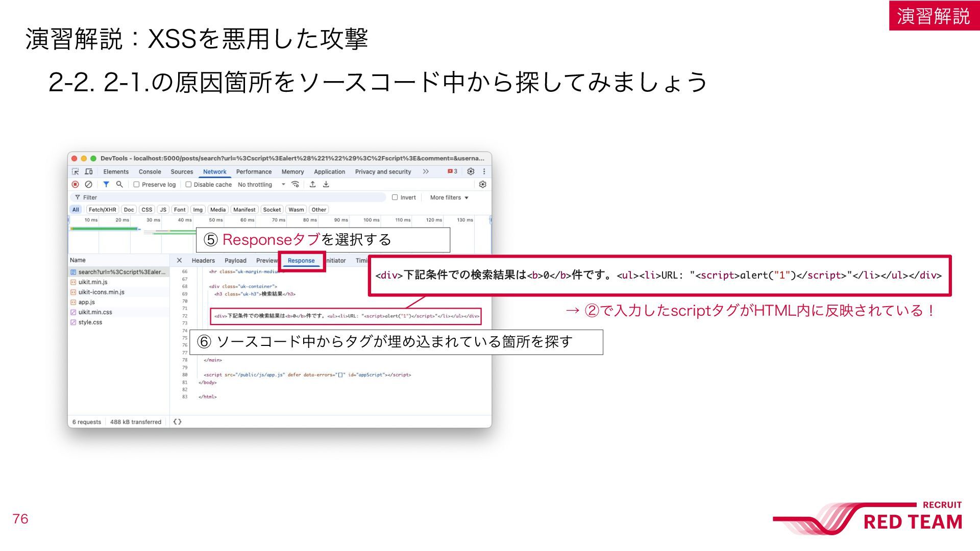Screen dimensions: 980x551
Task: Check the Invert filter checkbox
Action: pyautogui.click(x=395, y=197)
